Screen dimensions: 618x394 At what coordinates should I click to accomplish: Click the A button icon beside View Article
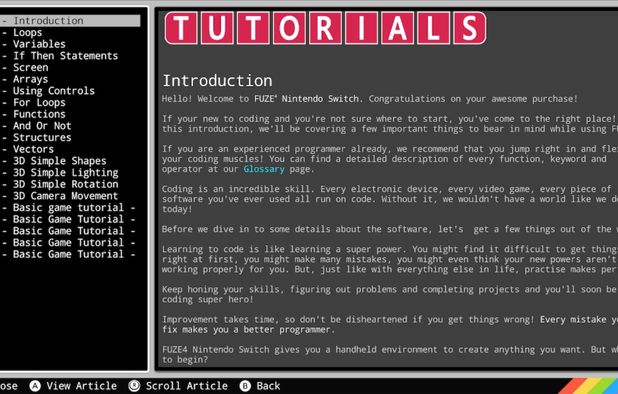point(35,386)
